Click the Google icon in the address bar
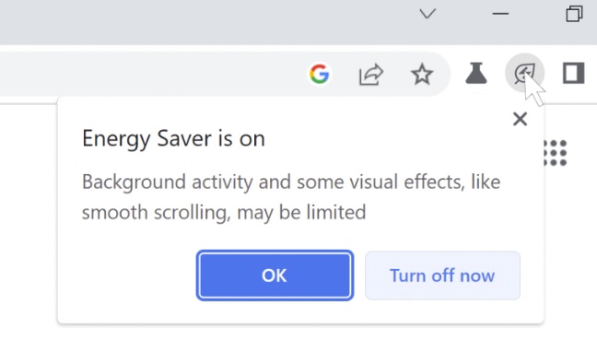 [x=319, y=74]
